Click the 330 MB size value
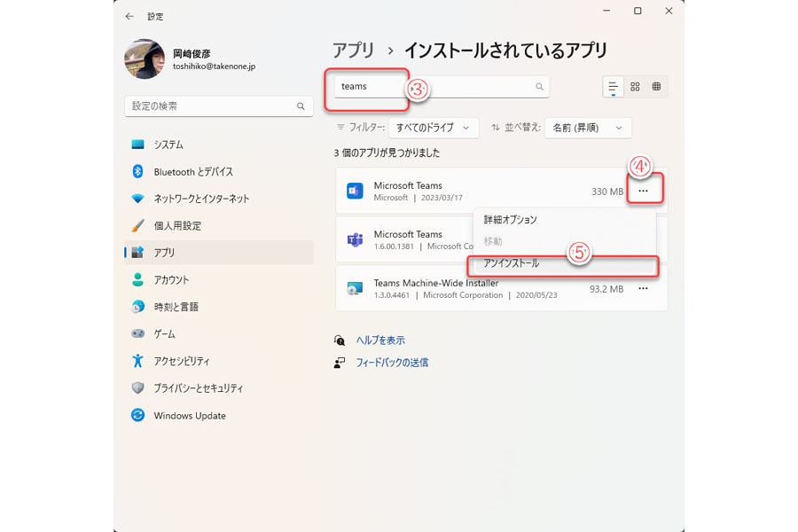Viewport: 798px width, 532px height. [607, 192]
